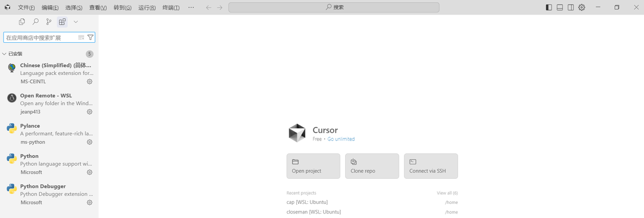Manage the Chinese language pack gear
This screenshot has height=218, width=644.
click(x=90, y=81)
